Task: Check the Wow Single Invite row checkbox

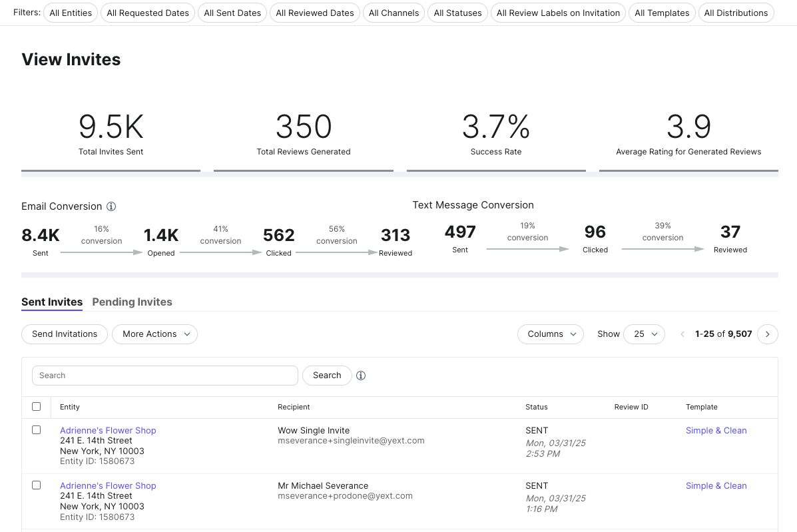Action: click(36, 430)
